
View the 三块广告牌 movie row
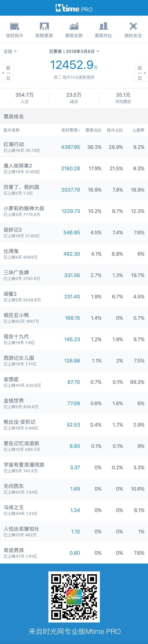74,275
